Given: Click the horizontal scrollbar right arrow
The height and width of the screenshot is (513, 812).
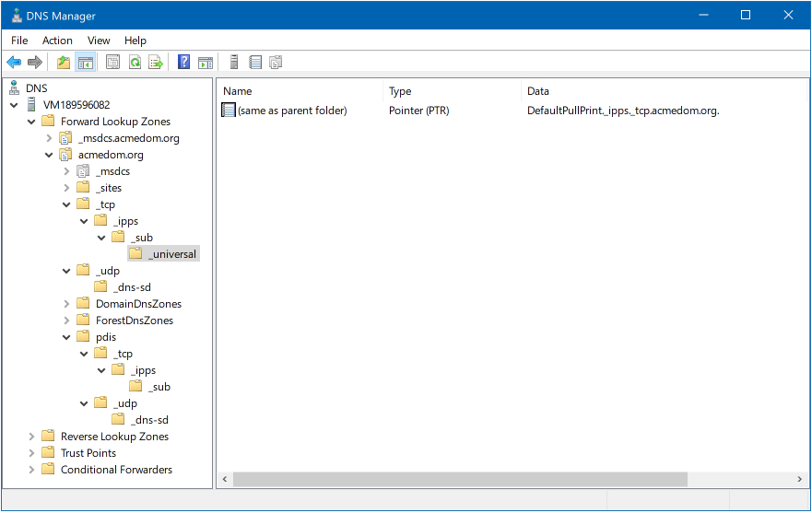Looking at the screenshot, I should 799,480.
